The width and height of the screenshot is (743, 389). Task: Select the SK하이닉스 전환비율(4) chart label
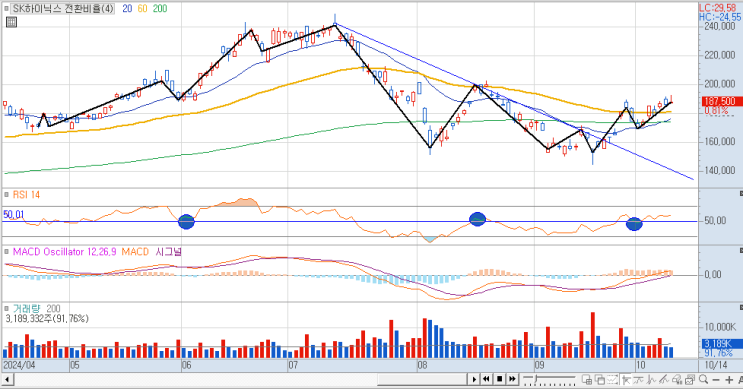click(63, 8)
